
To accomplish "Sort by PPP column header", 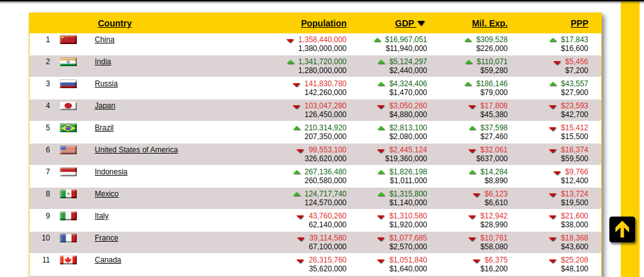I will pos(579,23).
